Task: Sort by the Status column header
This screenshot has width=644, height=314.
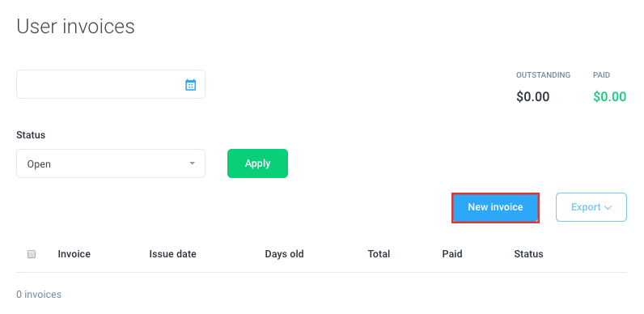Action: click(x=528, y=254)
